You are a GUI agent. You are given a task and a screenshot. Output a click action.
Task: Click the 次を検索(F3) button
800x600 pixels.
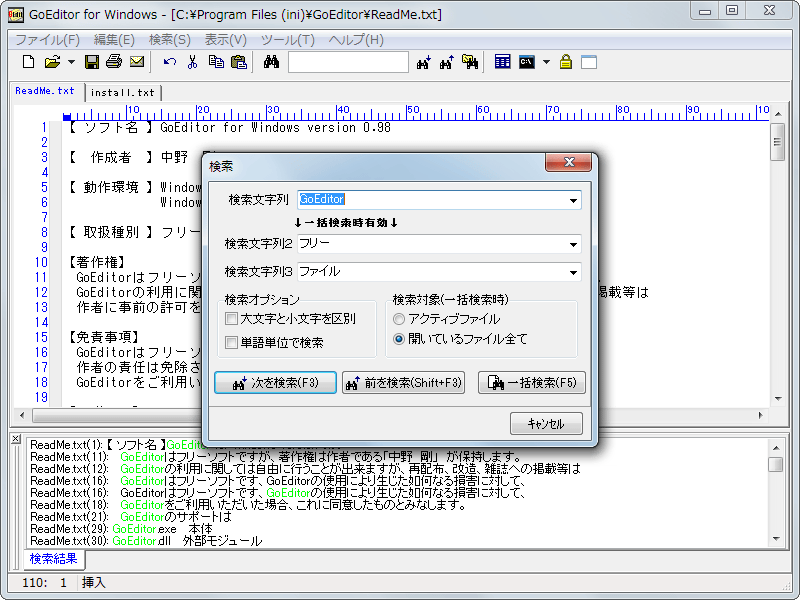click(276, 383)
